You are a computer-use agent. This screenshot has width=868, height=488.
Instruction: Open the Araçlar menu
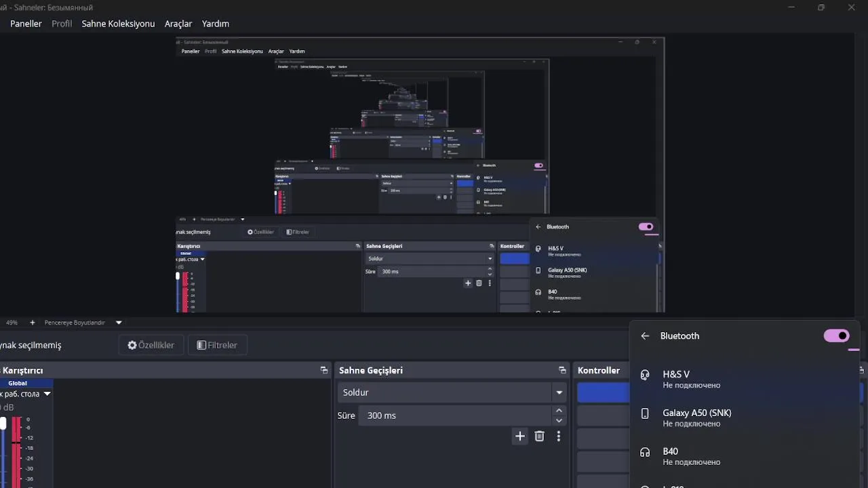point(178,24)
